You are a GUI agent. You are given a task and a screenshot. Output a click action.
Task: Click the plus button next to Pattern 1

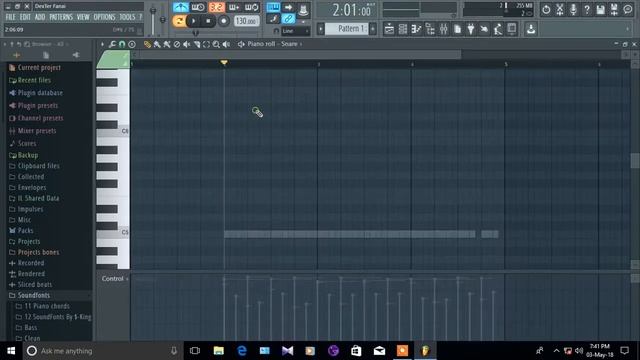[x=373, y=29]
